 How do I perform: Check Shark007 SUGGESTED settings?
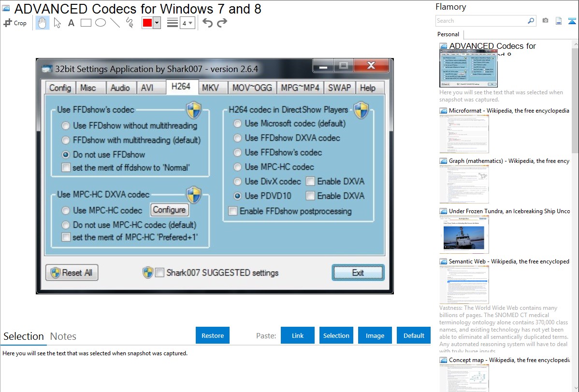tap(160, 273)
